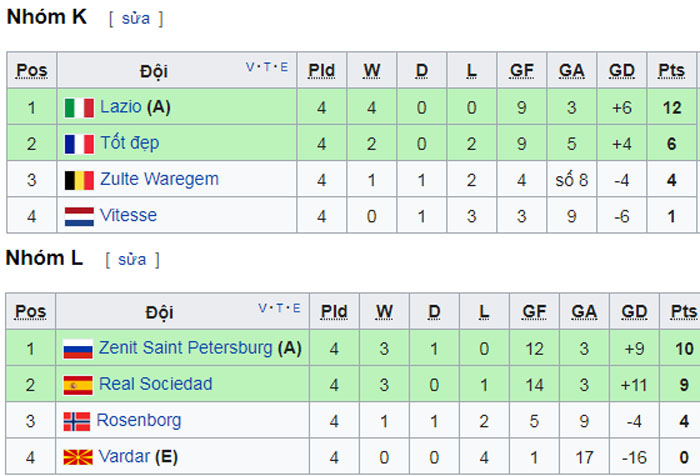
Task: Click the Spain flag beside Real Sociedad
Action: tap(78, 385)
